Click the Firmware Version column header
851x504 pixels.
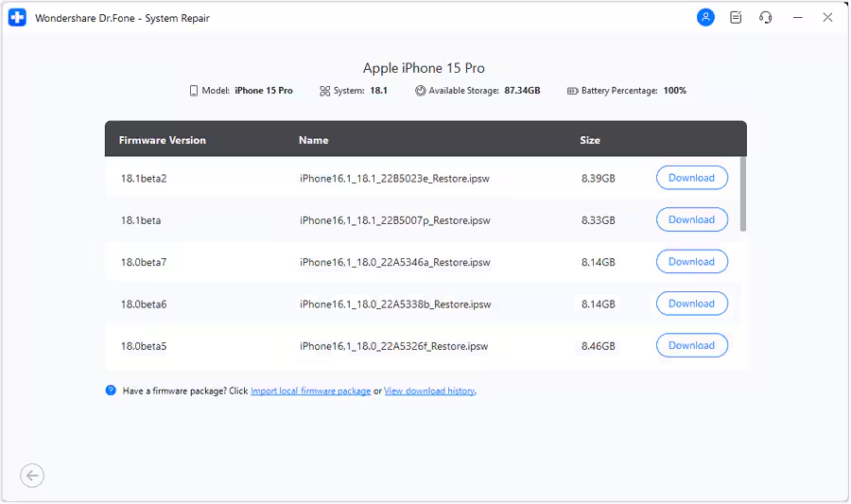162,140
